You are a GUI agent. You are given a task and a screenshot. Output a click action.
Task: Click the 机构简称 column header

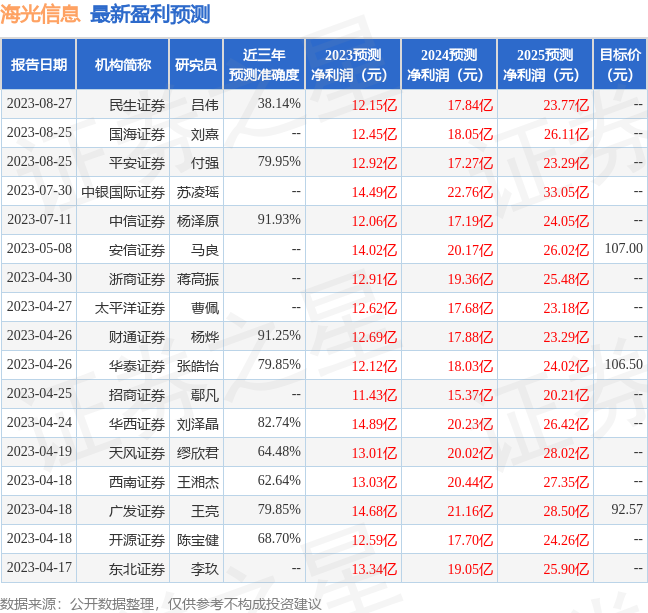coord(122,65)
